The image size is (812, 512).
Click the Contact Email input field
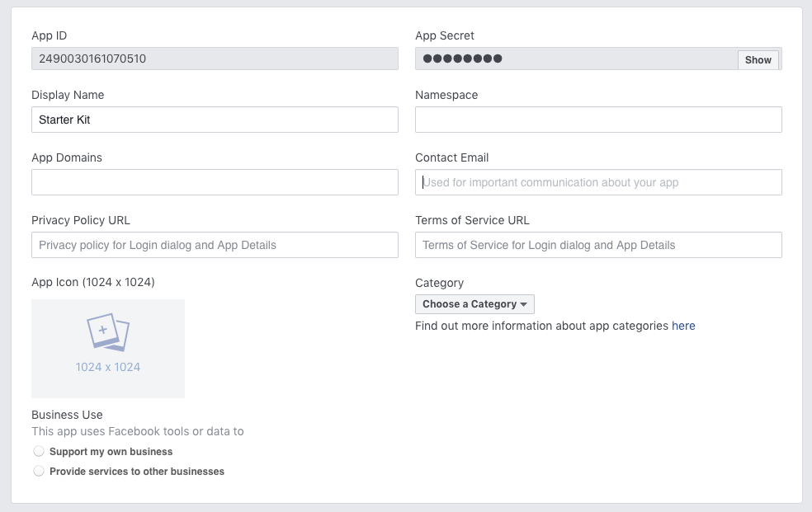pos(597,182)
